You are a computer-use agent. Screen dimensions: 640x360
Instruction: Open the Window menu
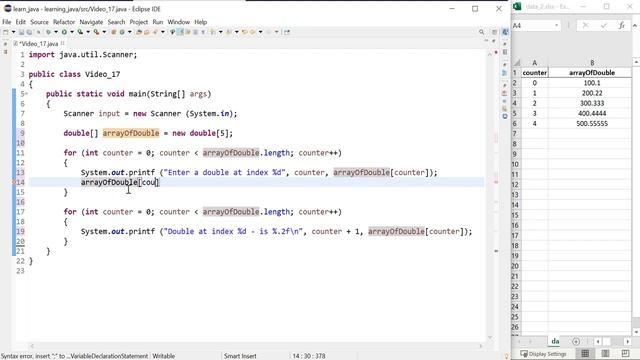(179, 22)
